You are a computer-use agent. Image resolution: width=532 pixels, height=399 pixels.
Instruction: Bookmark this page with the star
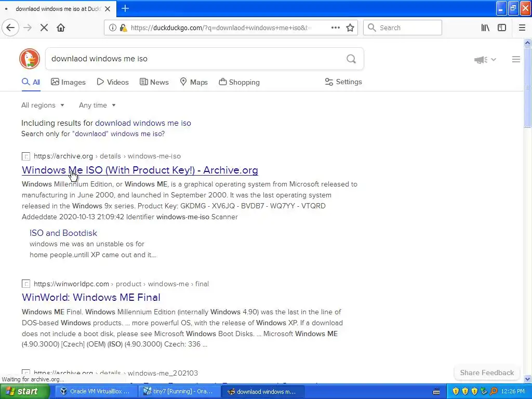pos(350,28)
